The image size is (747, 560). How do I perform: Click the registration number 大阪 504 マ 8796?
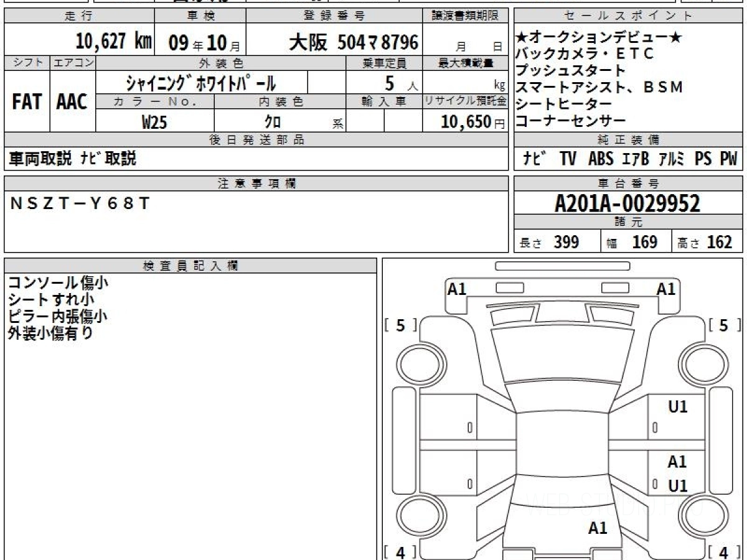[353, 42]
